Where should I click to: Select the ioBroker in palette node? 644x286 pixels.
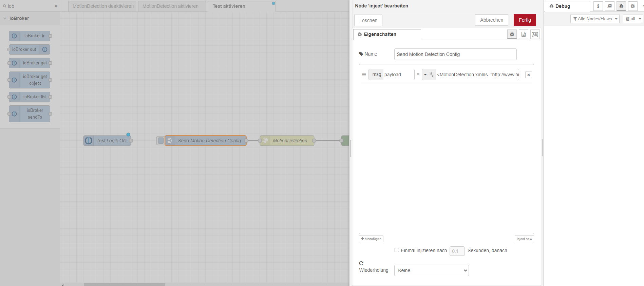(x=30, y=36)
